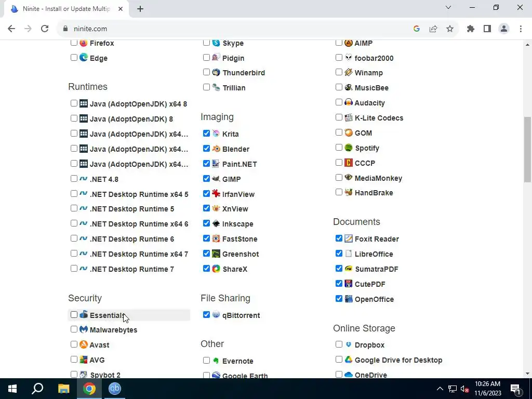Image resolution: width=532 pixels, height=399 pixels.
Task: Open the Chrome extensions puzzle icon
Action: pyautogui.click(x=470, y=29)
